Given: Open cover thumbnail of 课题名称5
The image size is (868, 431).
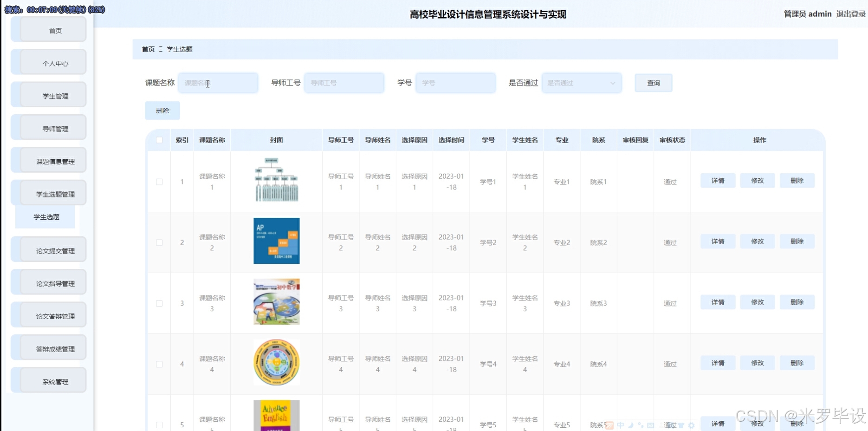Looking at the screenshot, I should pos(277,416).
